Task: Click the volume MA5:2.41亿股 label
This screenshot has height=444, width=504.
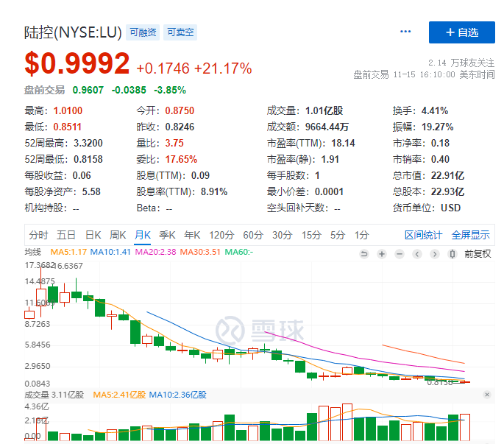Action: 119,395
